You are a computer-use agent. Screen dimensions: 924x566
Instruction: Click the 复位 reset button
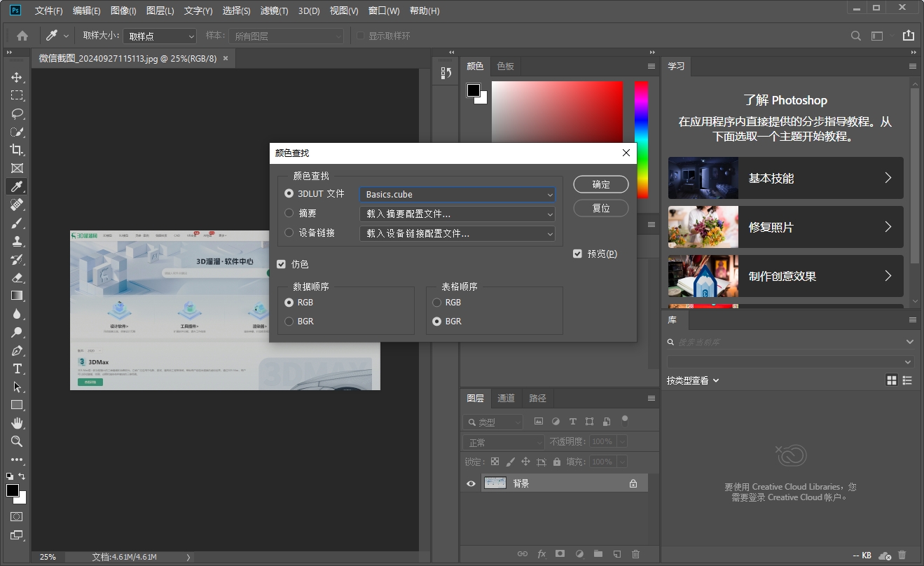coord(600,208)
